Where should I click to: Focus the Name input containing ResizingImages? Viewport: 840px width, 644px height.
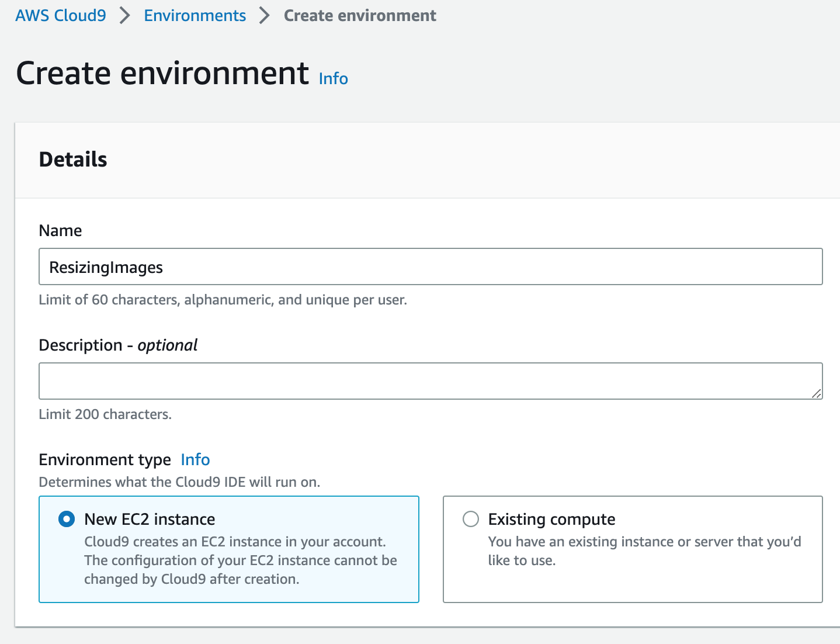pyautogui.click(x=430, y=267)
